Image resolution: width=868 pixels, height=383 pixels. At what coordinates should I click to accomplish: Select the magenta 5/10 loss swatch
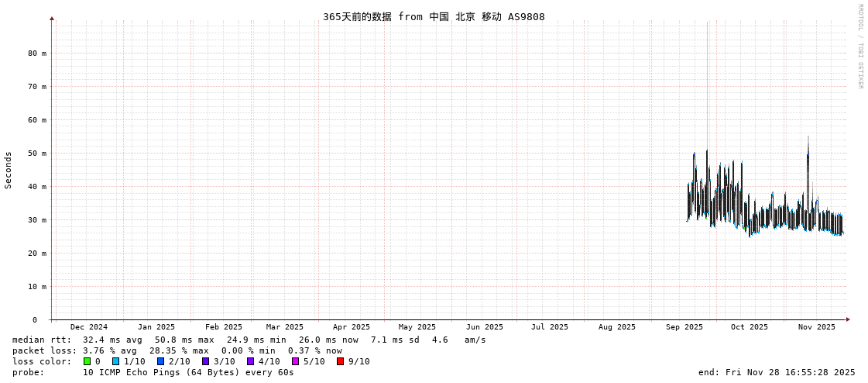tap(295, 361)
